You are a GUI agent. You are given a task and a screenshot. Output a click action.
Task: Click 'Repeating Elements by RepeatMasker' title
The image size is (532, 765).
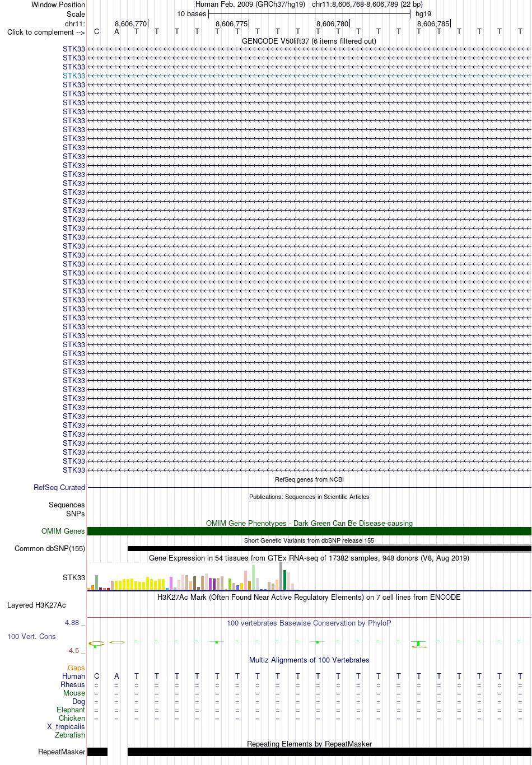coord(310,744)
